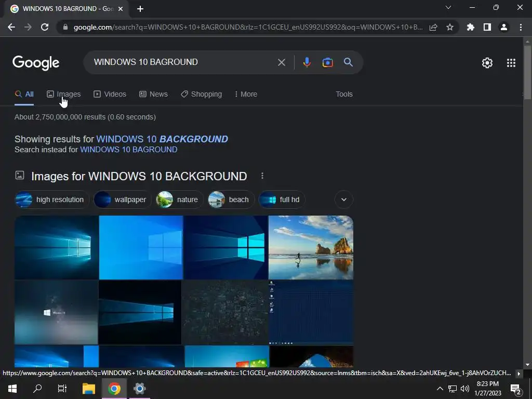Open the notification center
The height and width of the screenshot is (399, 532).
pyautogui.click(x=515, y=390)
